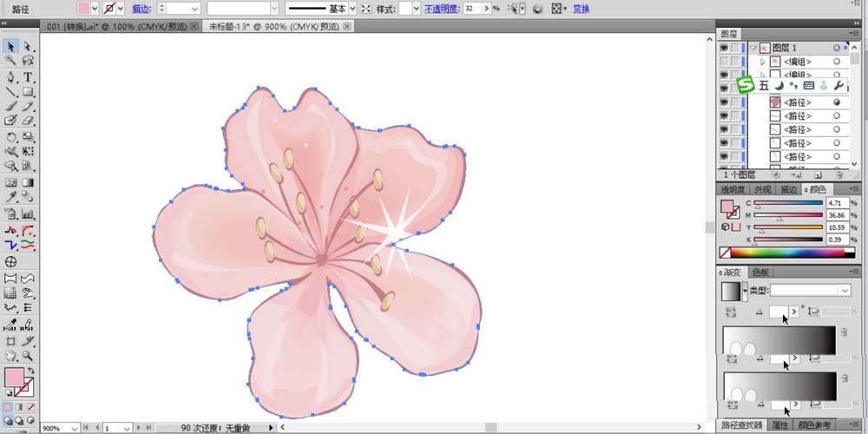Open the fill color dropdown in control bar
This screenshot has height=434, width=868.
point(94,9)
